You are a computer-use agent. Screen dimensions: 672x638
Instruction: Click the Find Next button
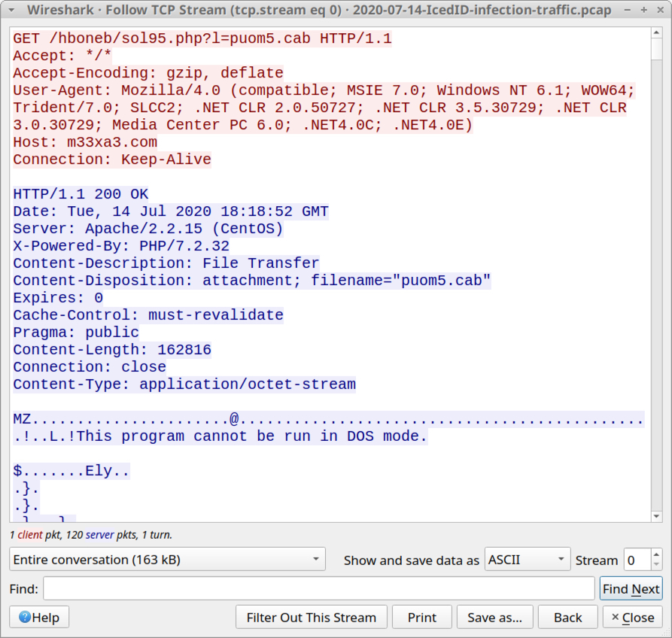coord(631,589)
